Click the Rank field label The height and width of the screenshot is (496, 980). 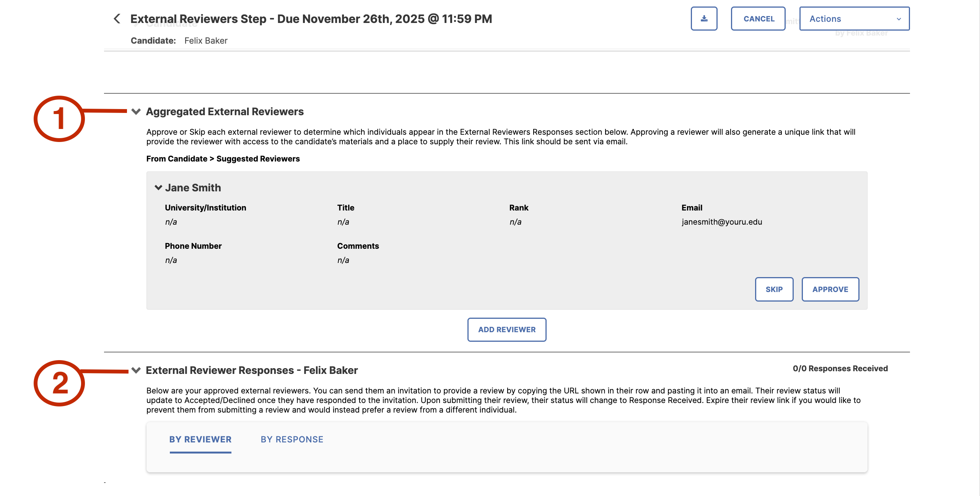coord(518,208)
